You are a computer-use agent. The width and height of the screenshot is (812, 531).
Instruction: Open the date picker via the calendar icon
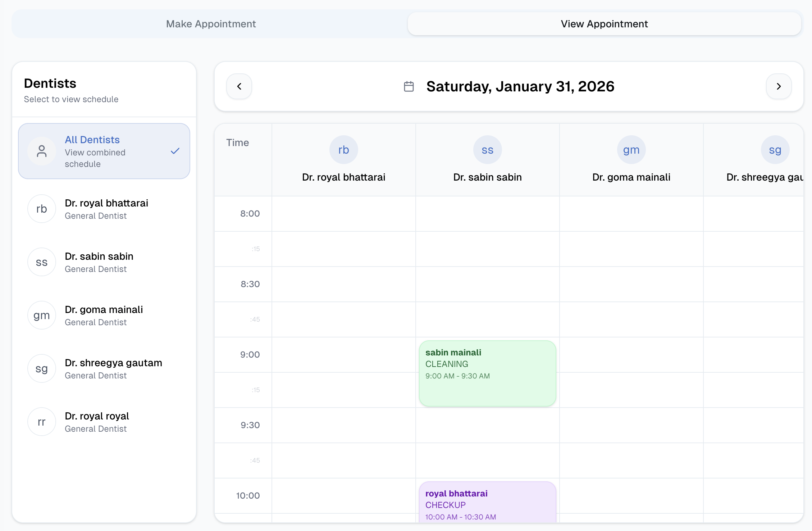click(x=408, y=86)
